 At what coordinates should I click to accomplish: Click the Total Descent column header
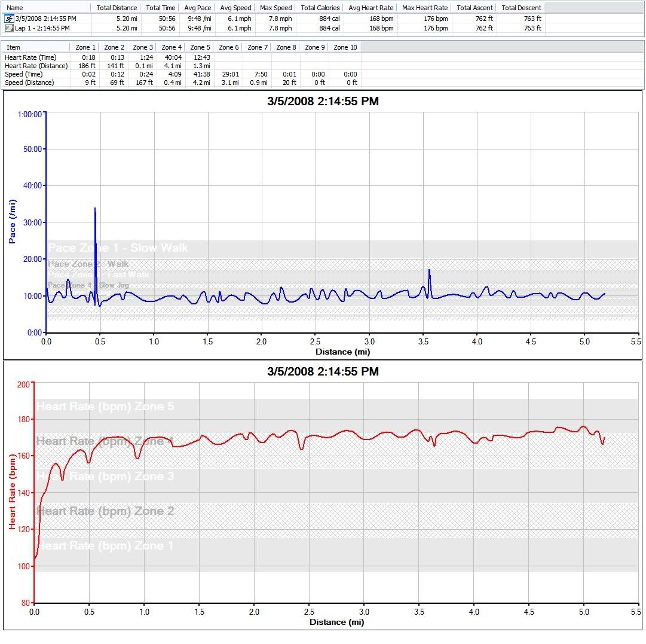(x=521, y=8)
